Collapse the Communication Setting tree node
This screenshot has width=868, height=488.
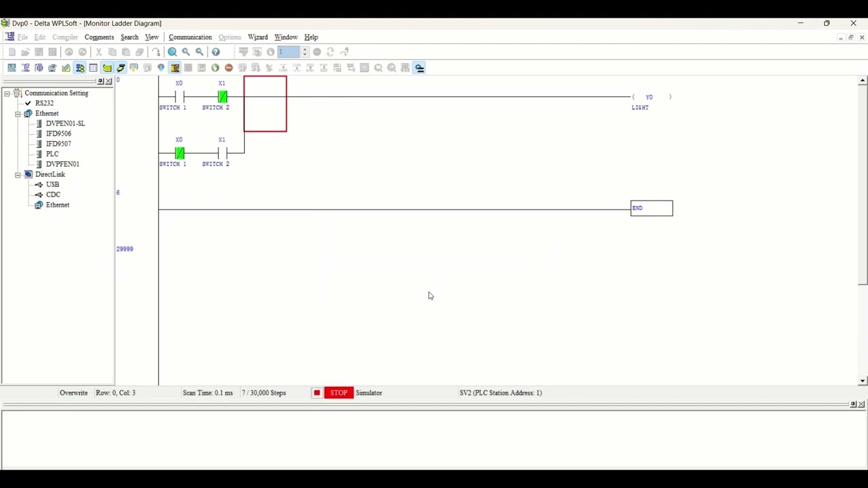(7, 94)
